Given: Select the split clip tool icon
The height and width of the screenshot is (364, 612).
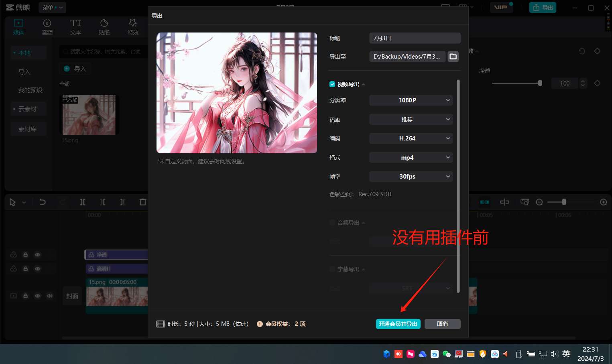Looking at the screenshot, I should pos(83,202).
